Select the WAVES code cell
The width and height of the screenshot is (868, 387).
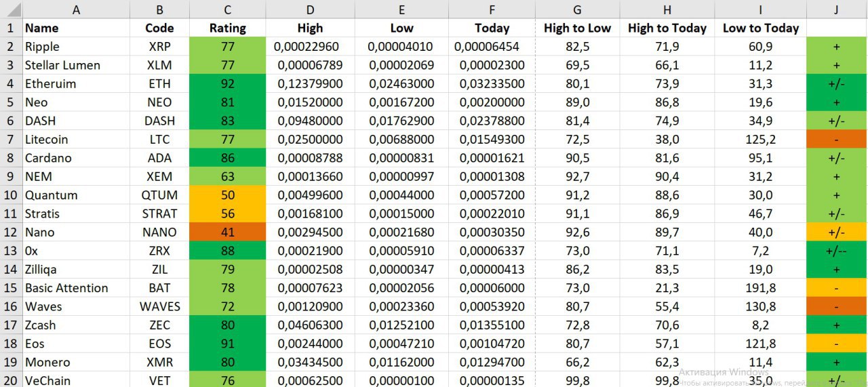point(159,306)
